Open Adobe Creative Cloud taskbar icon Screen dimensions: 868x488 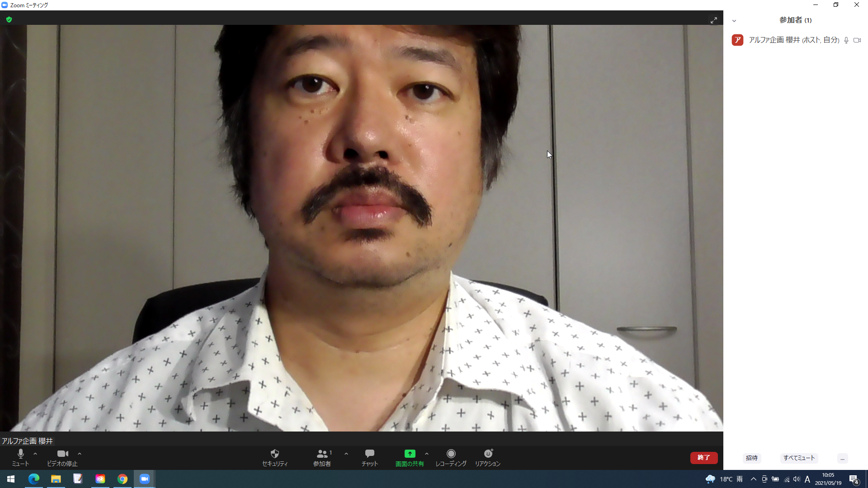[100, 479]
